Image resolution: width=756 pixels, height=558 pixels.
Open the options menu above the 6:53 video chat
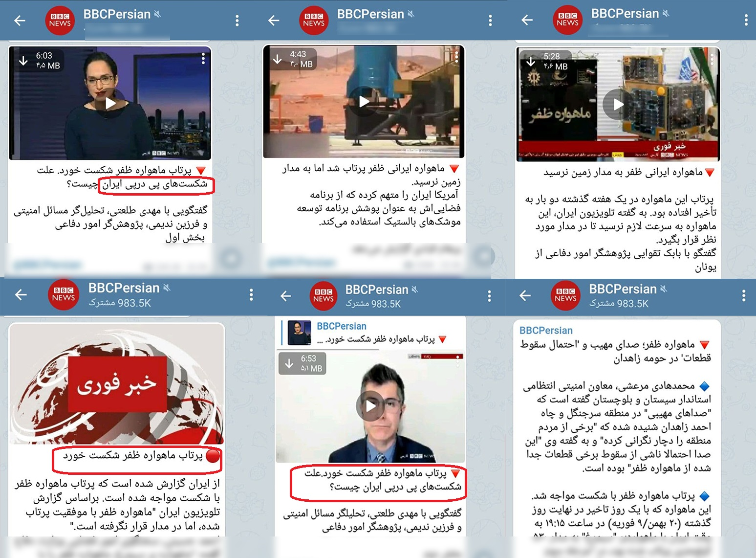pos(489,296)
